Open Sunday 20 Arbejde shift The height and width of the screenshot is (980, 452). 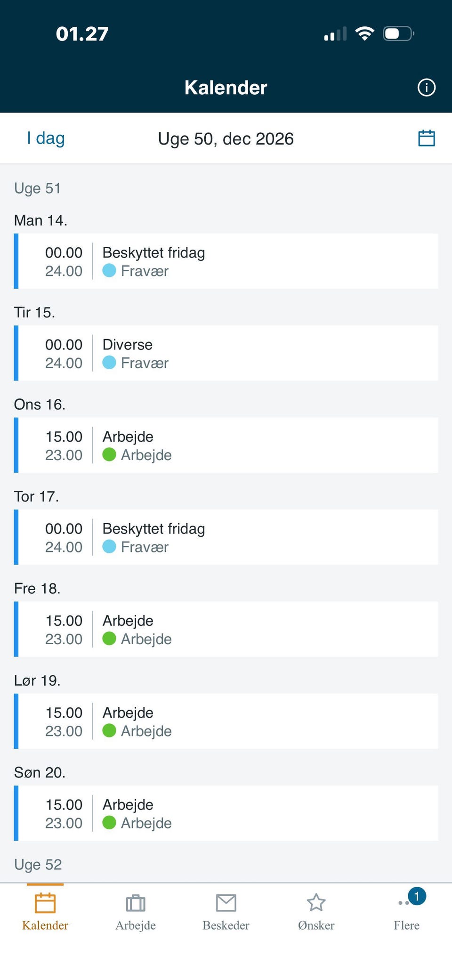click(226, 813)
